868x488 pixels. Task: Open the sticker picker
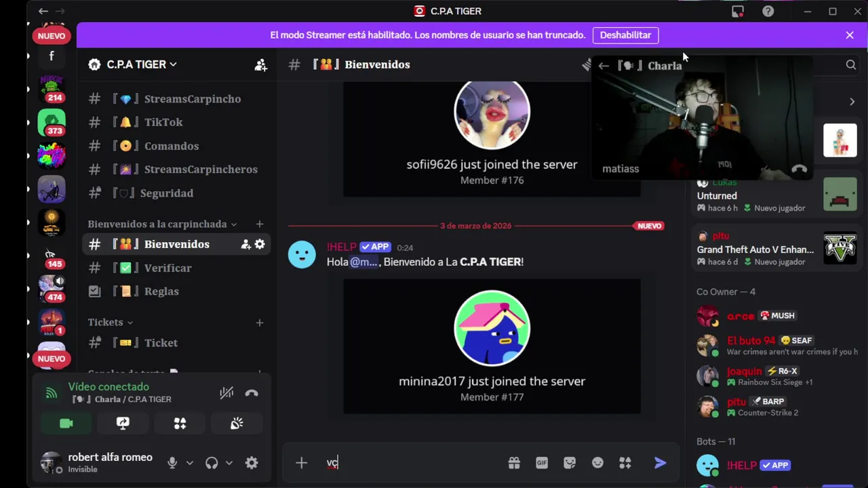click(570, 463)
